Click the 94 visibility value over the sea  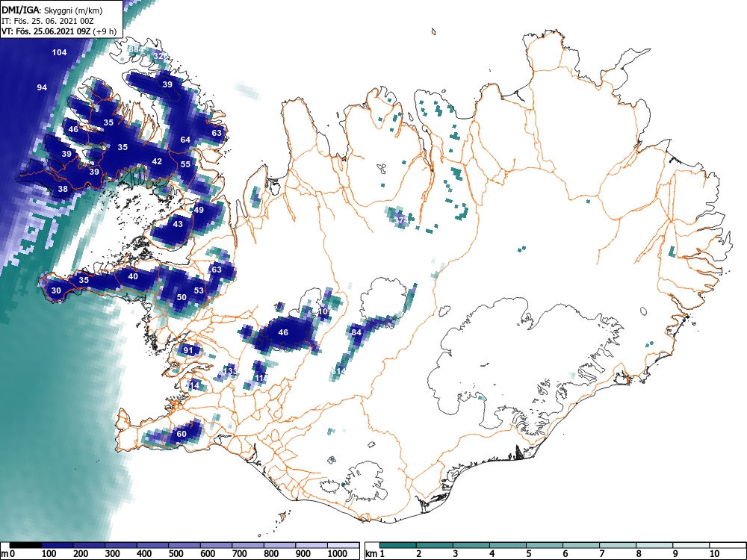(42, 87)
